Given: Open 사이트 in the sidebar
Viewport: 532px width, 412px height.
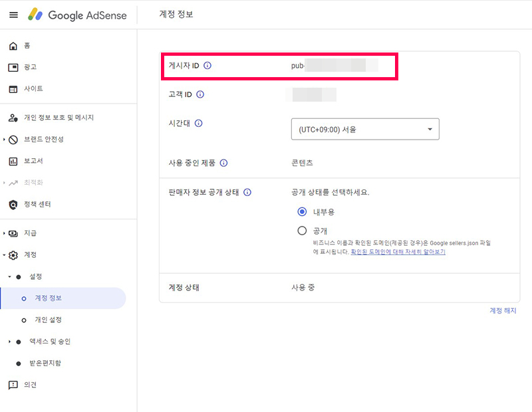Looking at the screenshot, I should click(x=33, y=89).
